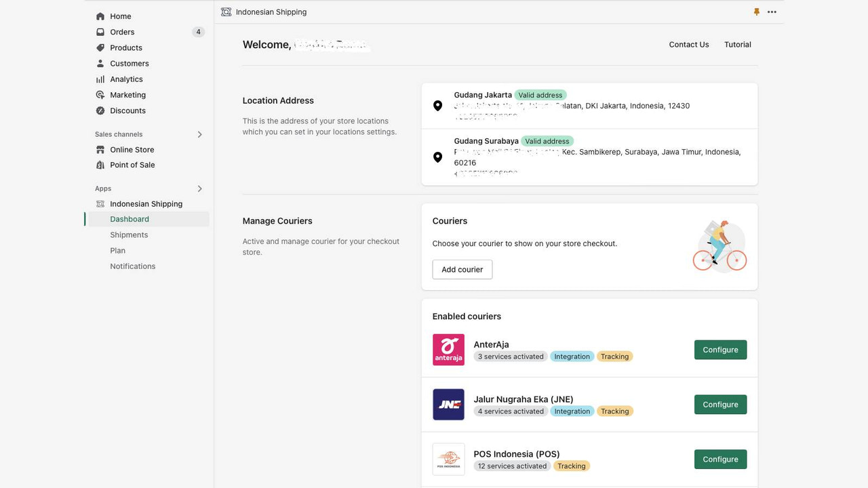The height and width of the screenshot is (488, 868).
Task: Click POS's 12 services activated badge
Action: pos(512,466)
